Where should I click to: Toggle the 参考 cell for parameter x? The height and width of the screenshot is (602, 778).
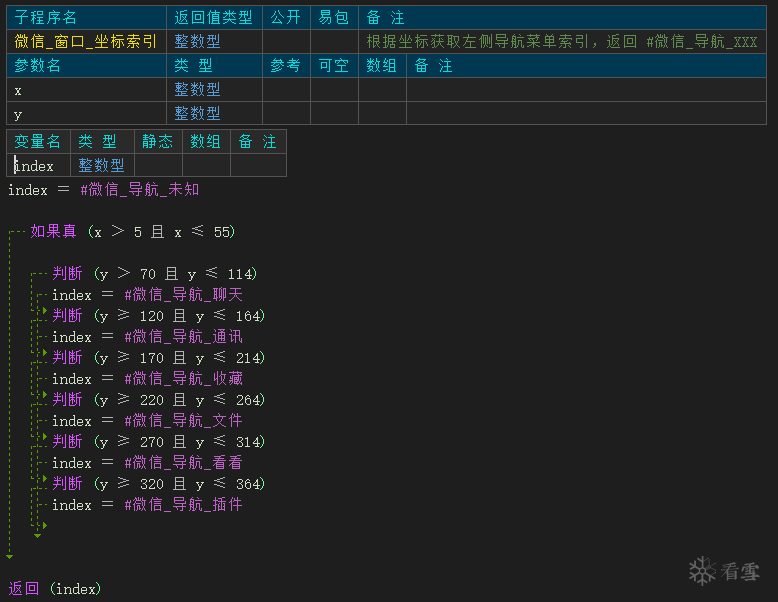286,89
